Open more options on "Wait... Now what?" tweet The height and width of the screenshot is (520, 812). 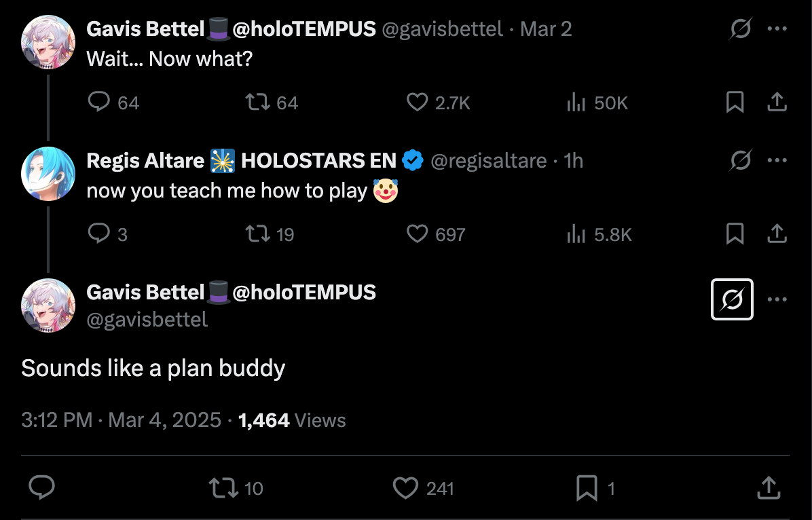coord(777,29)
